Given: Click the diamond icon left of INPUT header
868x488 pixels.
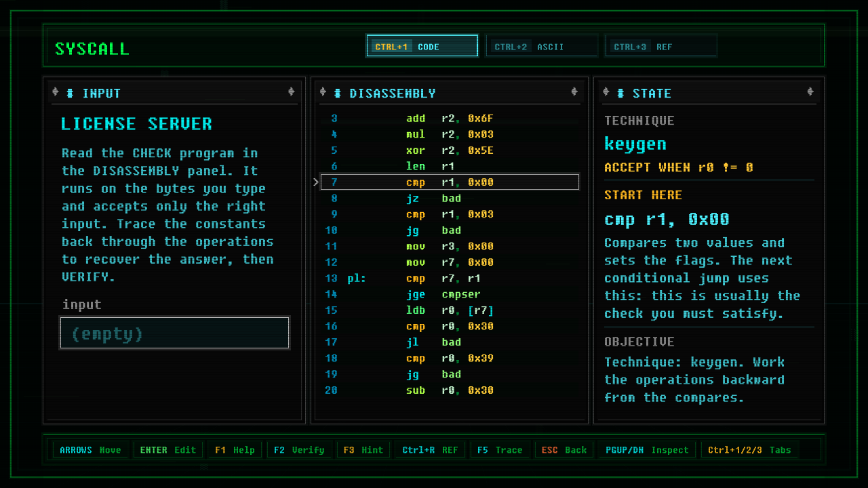Looking at the screenshot, I should [x=56, y=92].
